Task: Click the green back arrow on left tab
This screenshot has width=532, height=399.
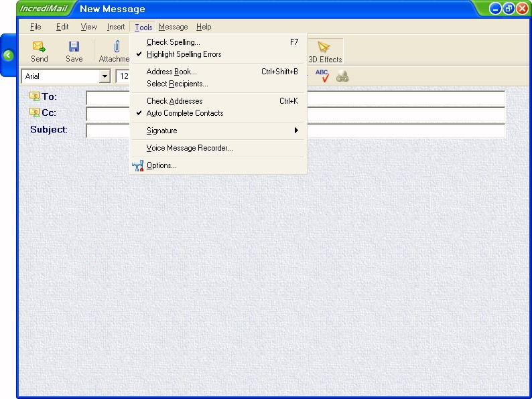Action: [x=9, y=56]
